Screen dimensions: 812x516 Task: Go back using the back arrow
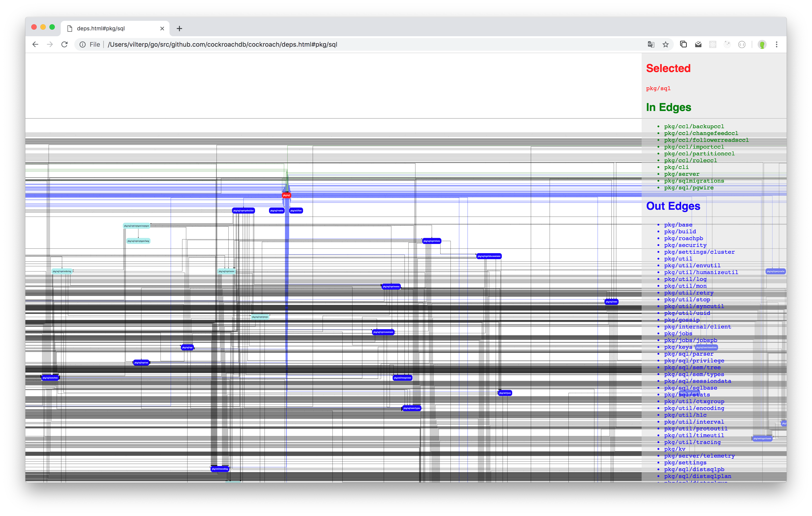point(35,44)
